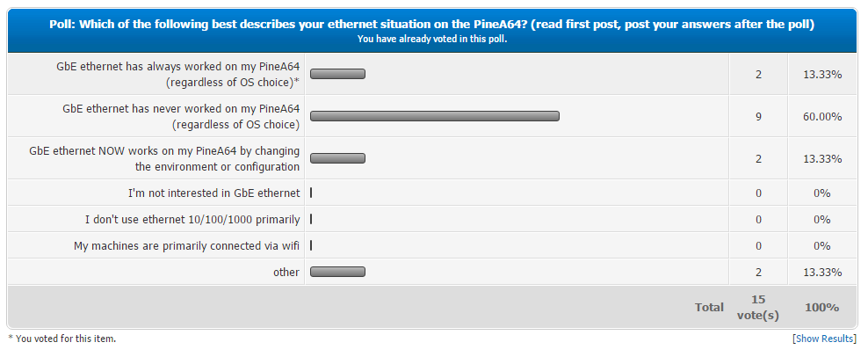Click the poll title header text
The width and height of the screenshot is (868, 357).
(x=431, y=25)
